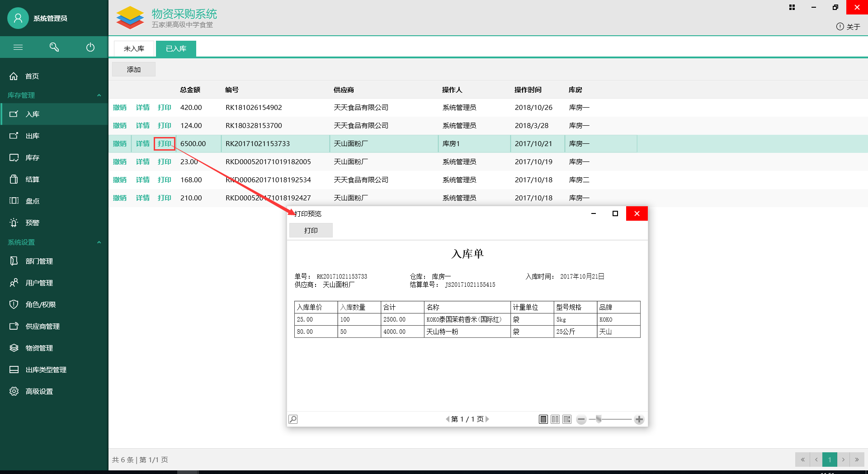Collapse the 系统设置 section
The height and width of the screenshot is (474, 868).
99,242
